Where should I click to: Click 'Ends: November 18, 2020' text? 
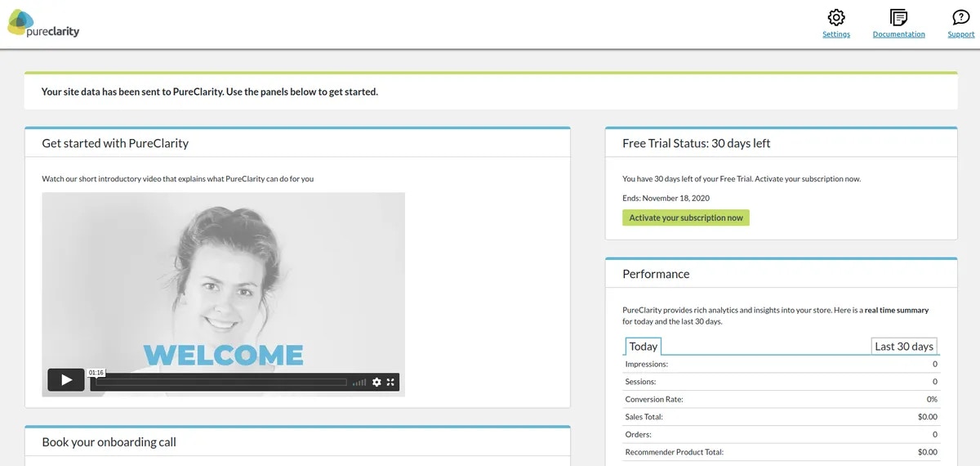coord(666,198)
